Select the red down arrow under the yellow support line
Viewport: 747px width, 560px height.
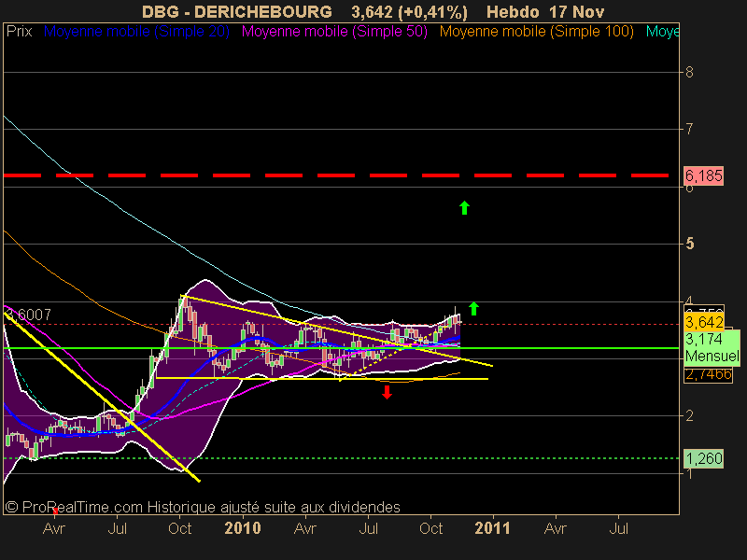[x=387, y=392]
